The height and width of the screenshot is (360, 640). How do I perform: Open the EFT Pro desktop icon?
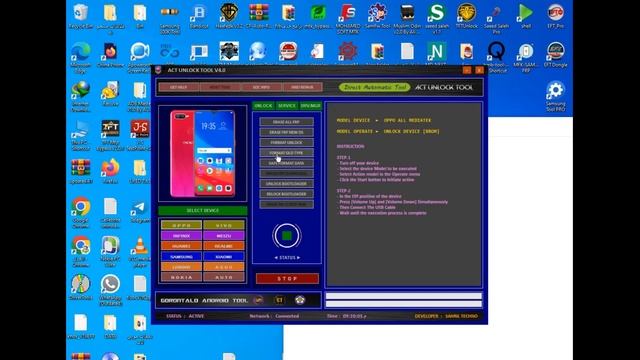tap(556, 16)
